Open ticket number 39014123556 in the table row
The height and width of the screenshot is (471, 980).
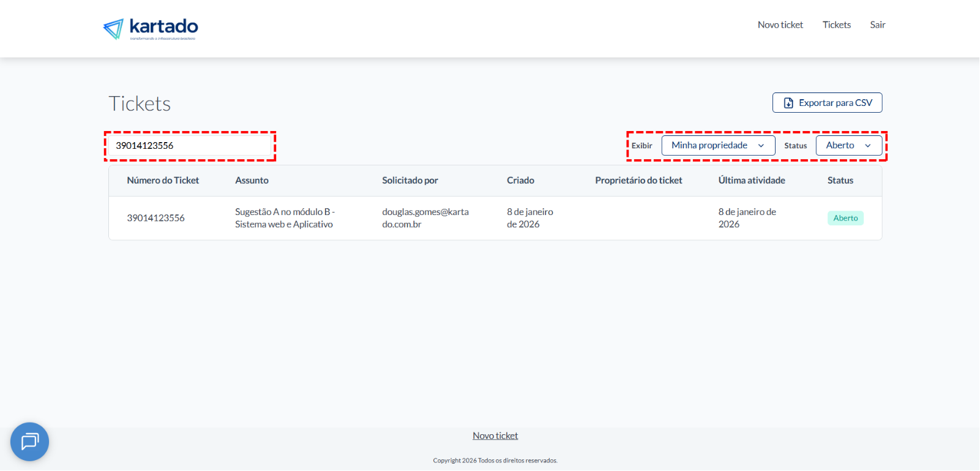click(x=155, y=218)
